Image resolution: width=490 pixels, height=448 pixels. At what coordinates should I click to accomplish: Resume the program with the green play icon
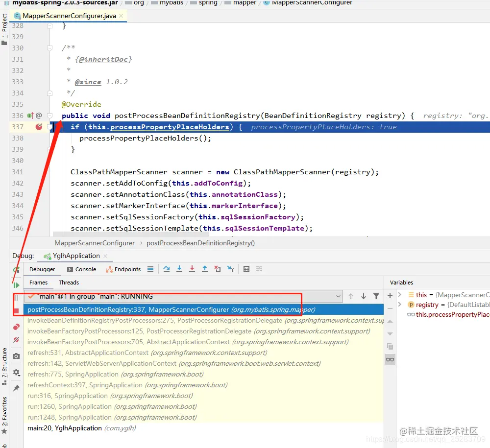tap(16, 285)
